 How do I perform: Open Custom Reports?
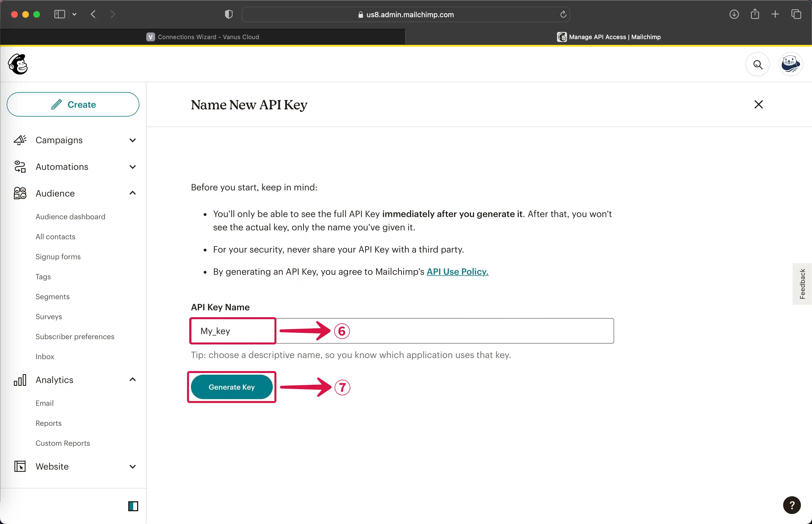[x=63, y=443]
